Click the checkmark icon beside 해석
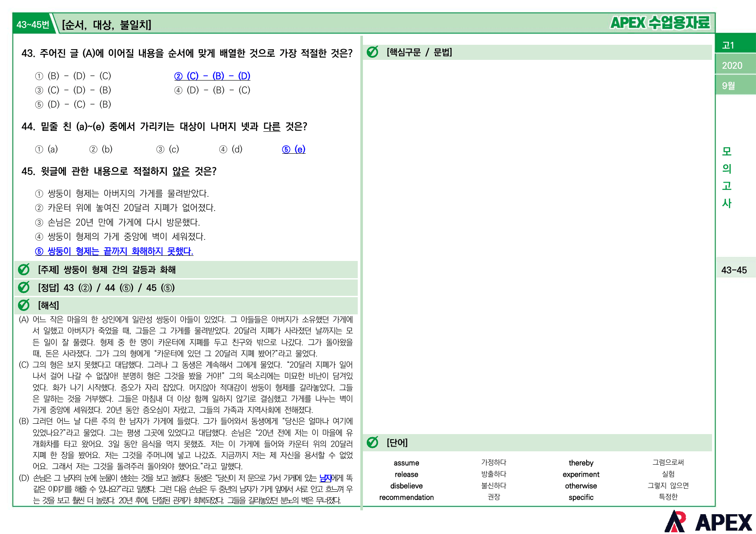 coord(24,305)
